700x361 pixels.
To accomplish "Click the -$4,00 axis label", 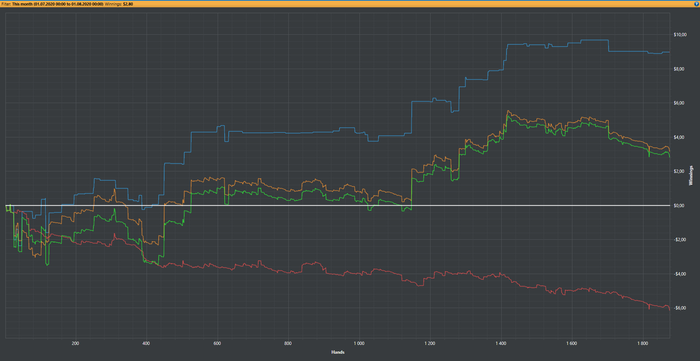I will click(x=679, y=274).
